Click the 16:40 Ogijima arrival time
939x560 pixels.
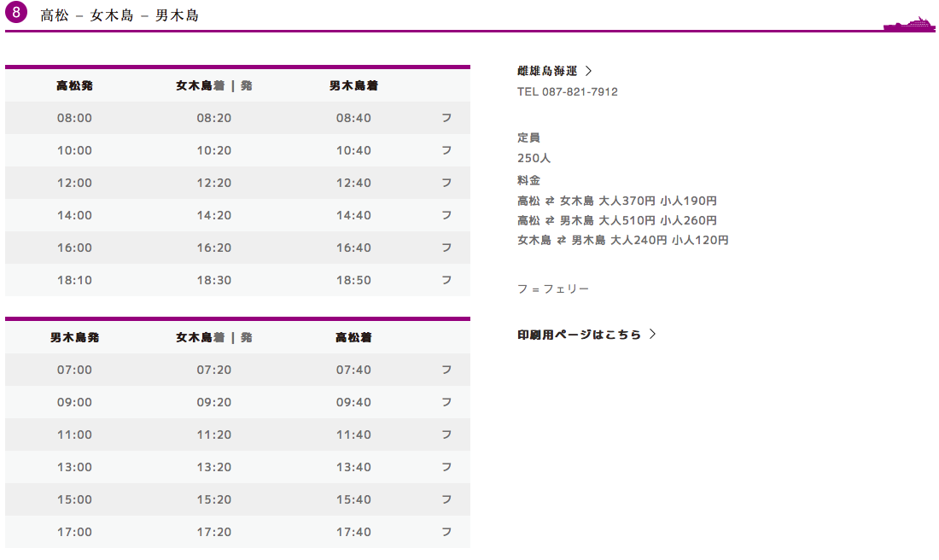pyautogui.click(x=353, y=248)
